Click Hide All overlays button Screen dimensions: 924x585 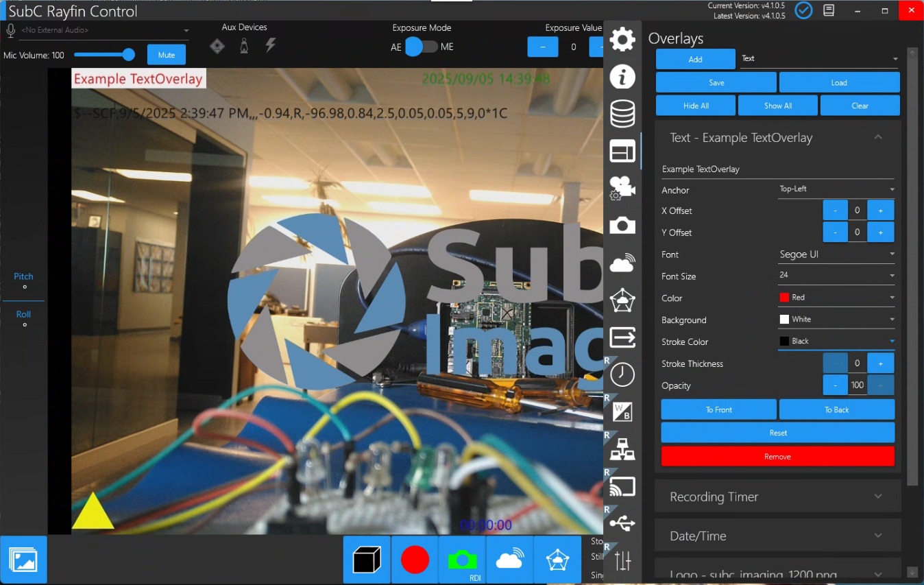pos(696,106)
